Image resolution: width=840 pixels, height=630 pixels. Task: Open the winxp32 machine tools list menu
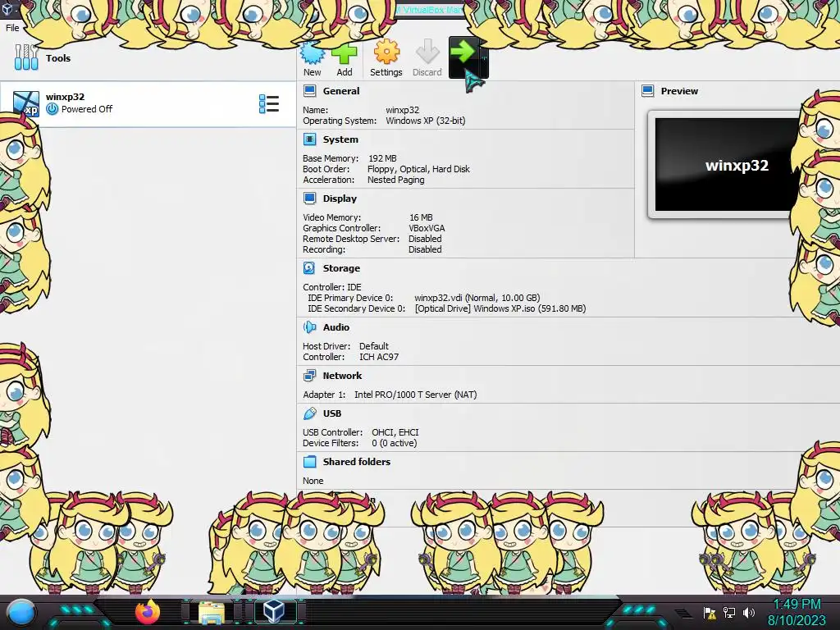click(269, 104)
